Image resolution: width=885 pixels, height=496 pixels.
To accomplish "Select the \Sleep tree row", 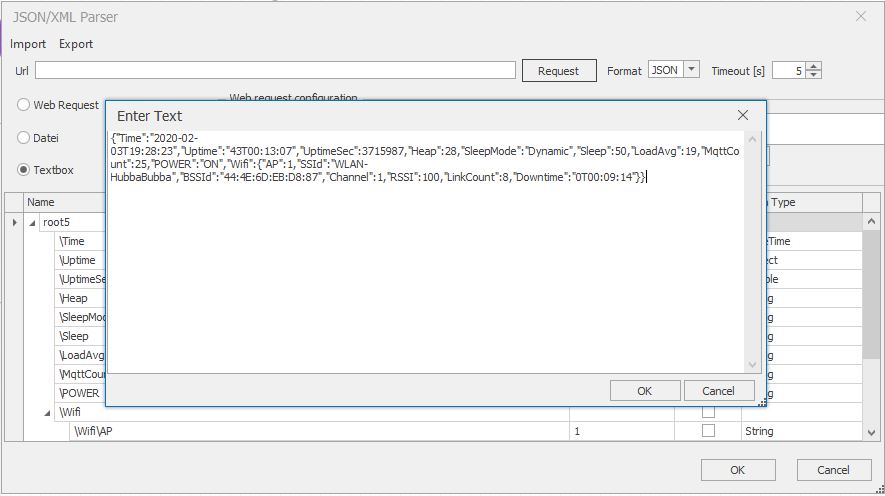I will (80, 336).
